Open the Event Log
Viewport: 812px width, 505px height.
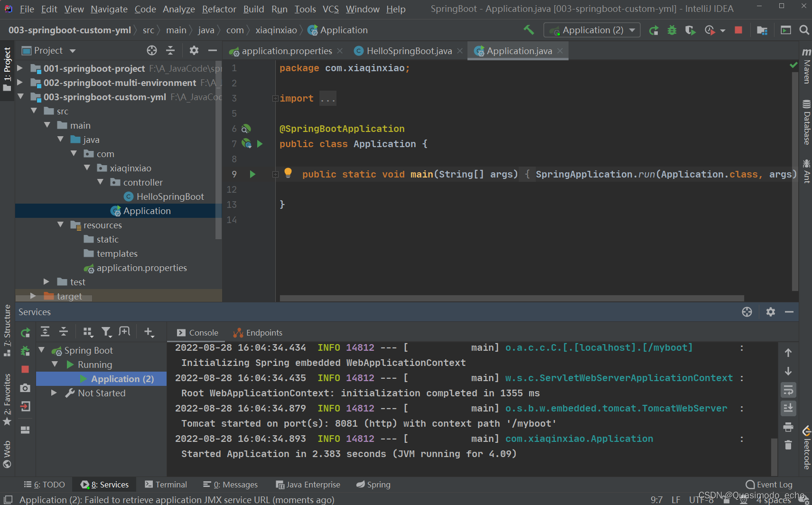tap(769, 485)
